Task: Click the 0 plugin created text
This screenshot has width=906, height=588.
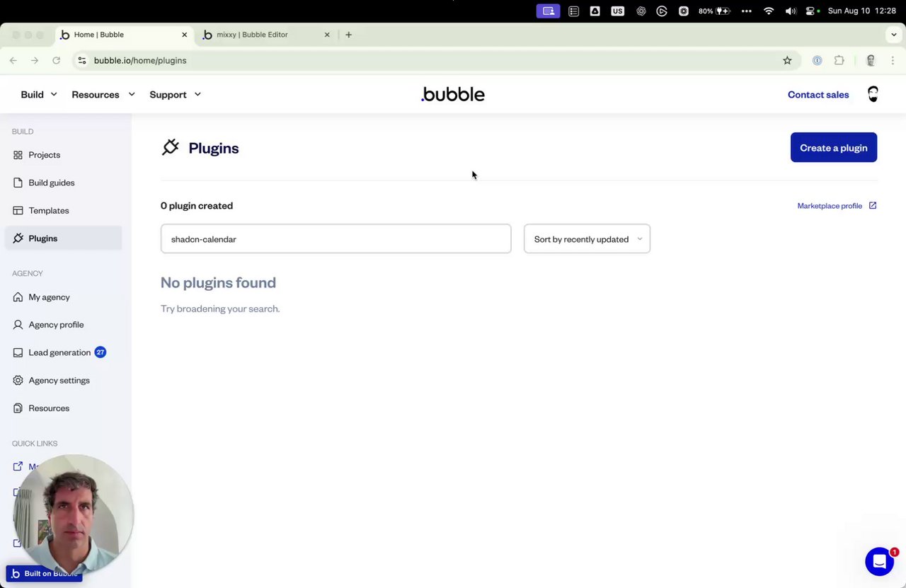Action: tap(197, 206)
